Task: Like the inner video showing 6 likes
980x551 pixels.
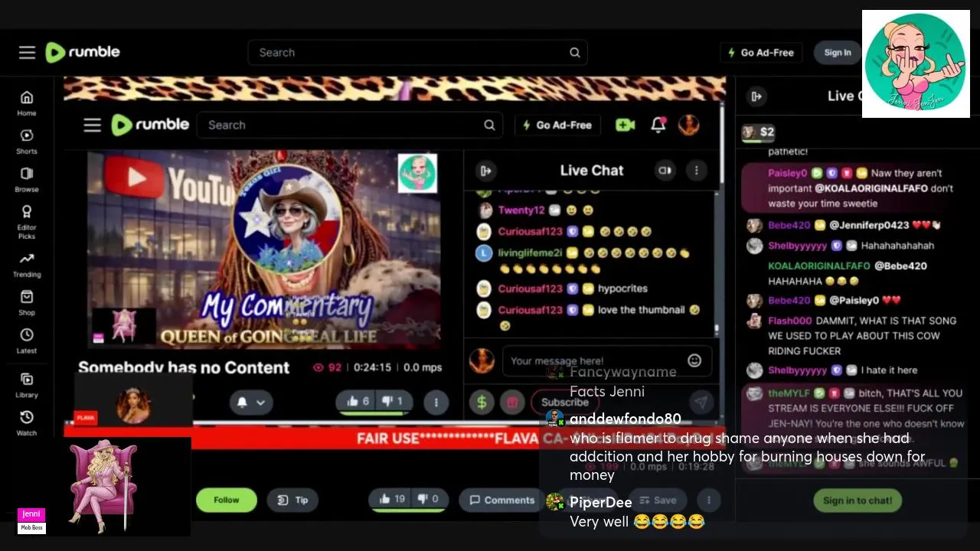Action: 358,401
